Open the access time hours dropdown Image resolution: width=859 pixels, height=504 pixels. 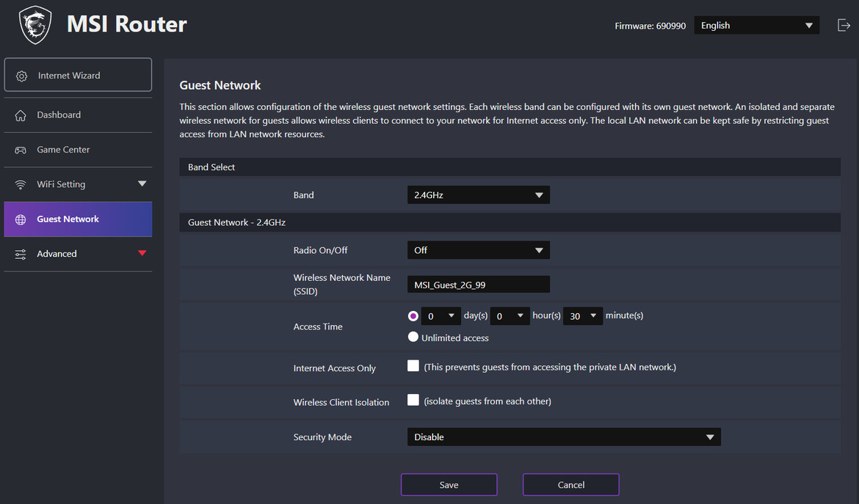tap(510, 315)
